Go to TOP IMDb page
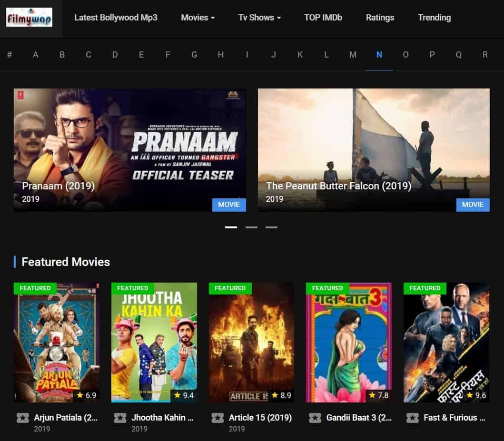 click(323, 18)
